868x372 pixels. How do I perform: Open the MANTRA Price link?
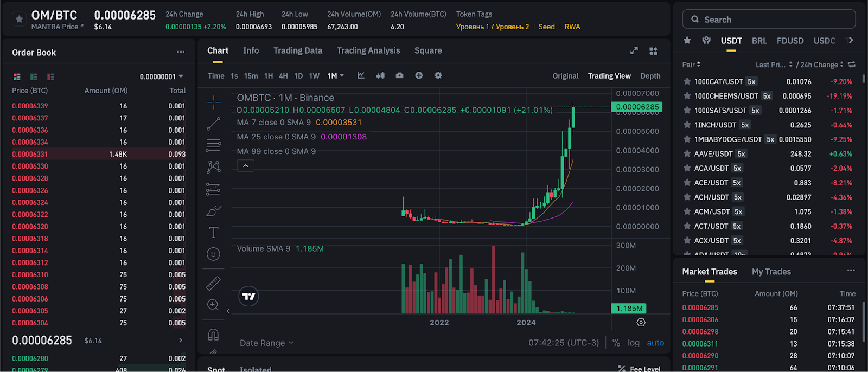coord(58,27)
